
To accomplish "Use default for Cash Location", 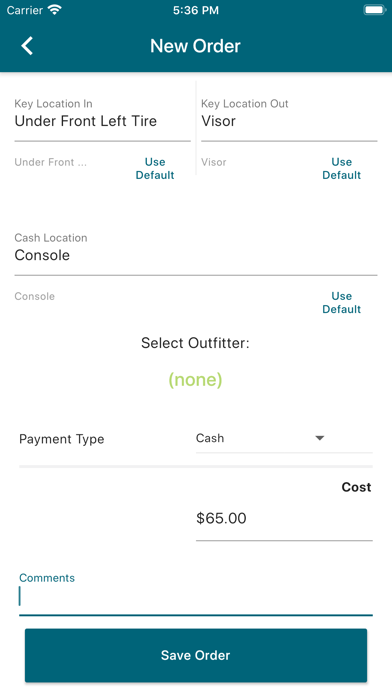I will [341, 303].
